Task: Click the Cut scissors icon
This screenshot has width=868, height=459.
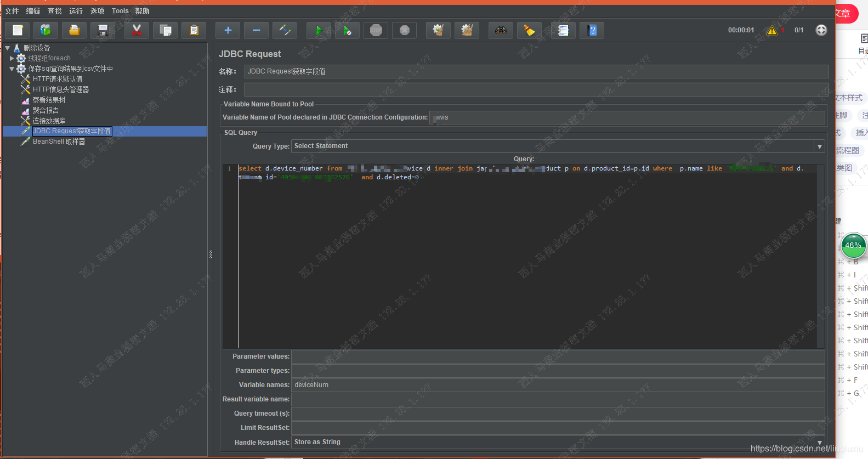Action: pos(137,30)
